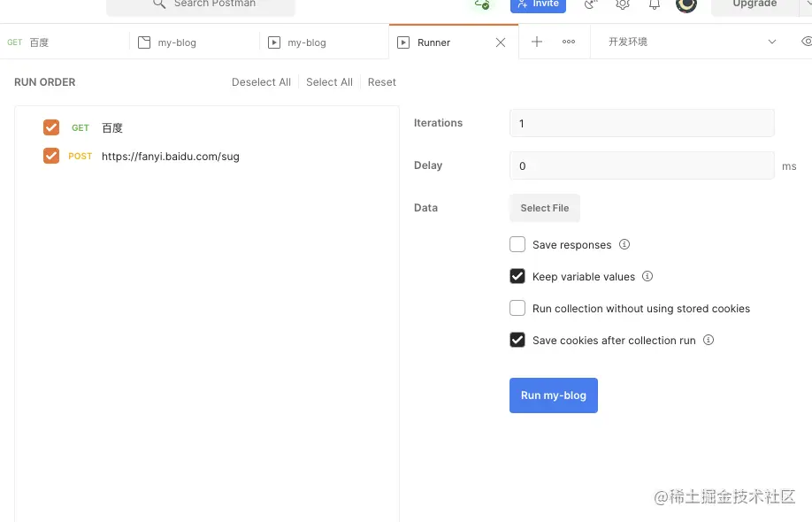Disable Keep variable values checkbox

517,276
